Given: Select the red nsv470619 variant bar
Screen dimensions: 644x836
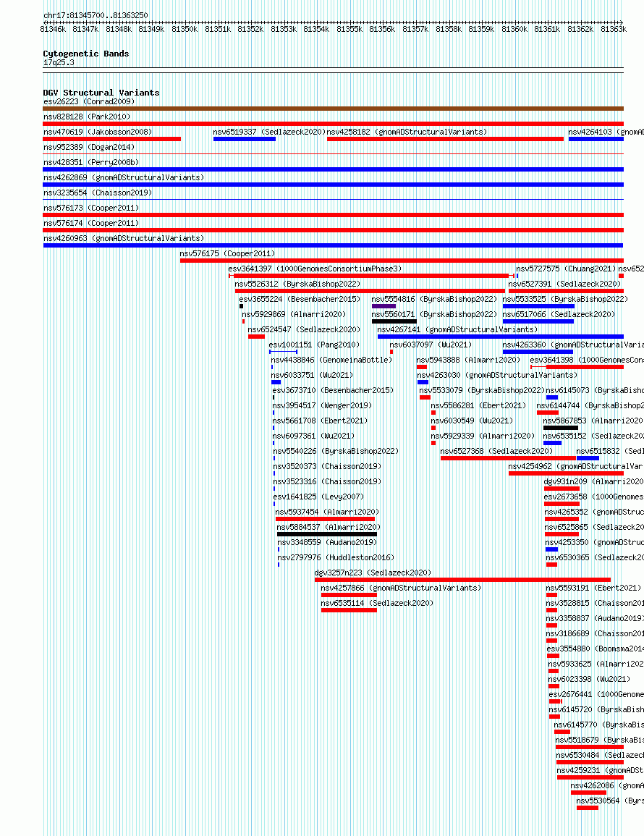Looking at the screenshot, I should pos(112,139).
